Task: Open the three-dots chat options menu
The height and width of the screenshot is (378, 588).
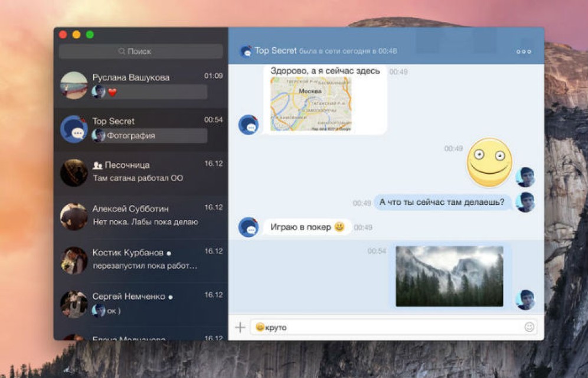Action: click(x=524, y=51)
